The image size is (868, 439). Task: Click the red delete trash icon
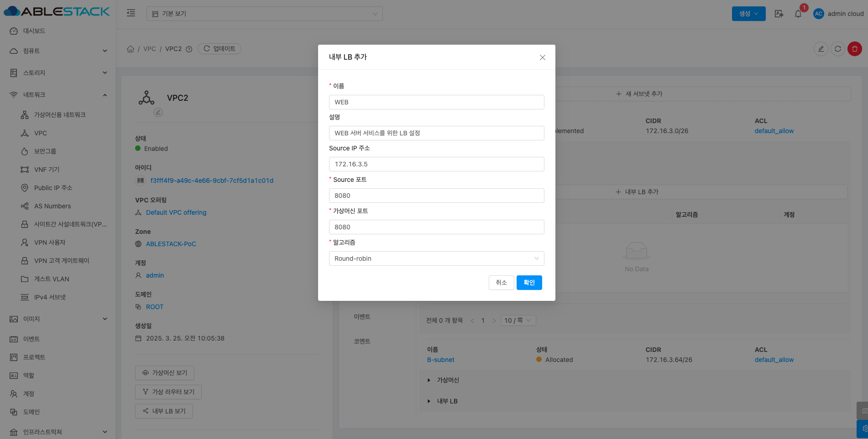tap(855, 49)
